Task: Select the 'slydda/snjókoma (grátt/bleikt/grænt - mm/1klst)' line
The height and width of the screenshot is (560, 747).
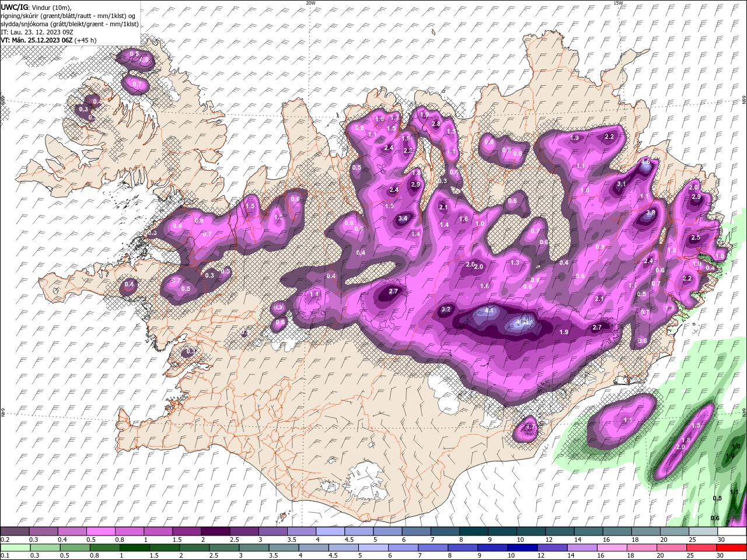Action: (x=69, y=24)
